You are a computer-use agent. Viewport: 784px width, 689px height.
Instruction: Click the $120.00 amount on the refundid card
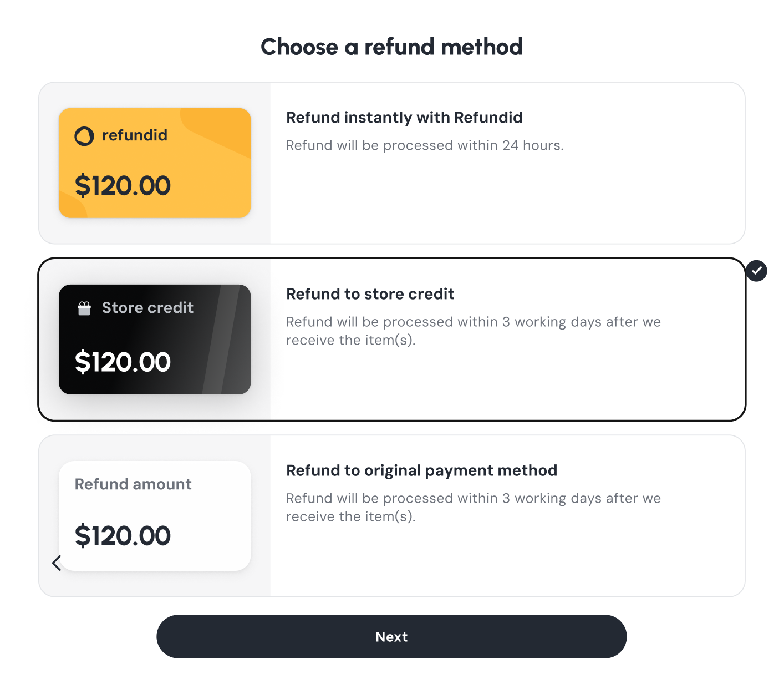click(x=123, y=185)
